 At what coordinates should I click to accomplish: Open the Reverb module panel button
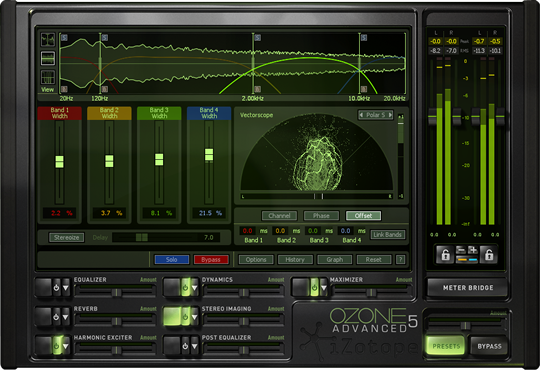tap(43, 317)
